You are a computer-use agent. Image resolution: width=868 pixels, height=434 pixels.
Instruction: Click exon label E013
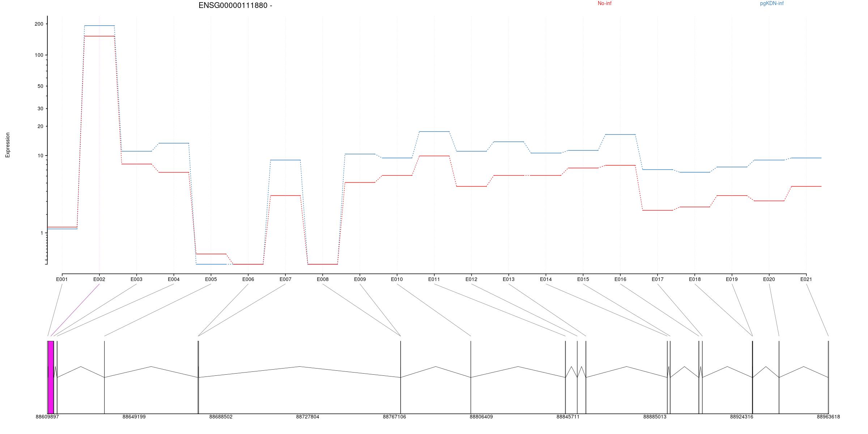point(509,279)
